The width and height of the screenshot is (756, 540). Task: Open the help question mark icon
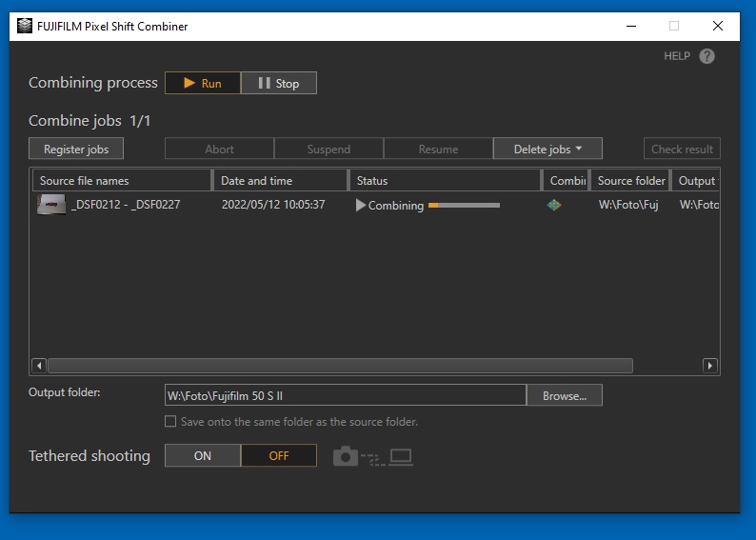706,56
